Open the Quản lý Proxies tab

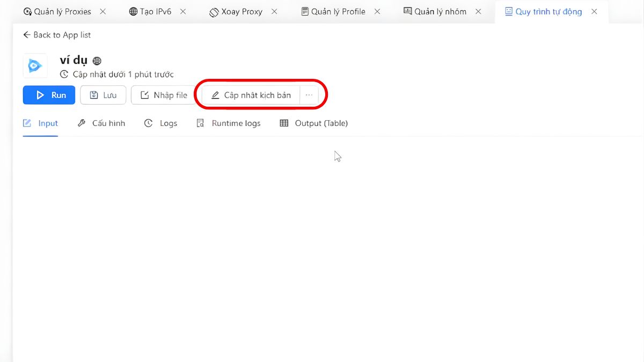pyautogui.click(x=57, y=11)
